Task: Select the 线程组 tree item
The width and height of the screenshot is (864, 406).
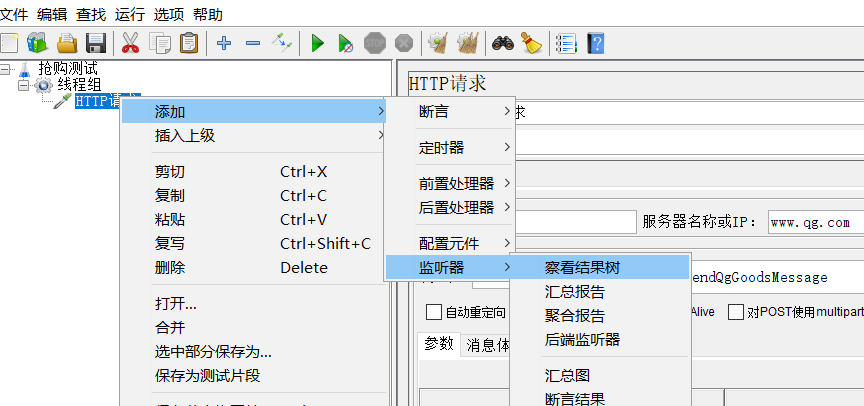Action: pos(79,85)
